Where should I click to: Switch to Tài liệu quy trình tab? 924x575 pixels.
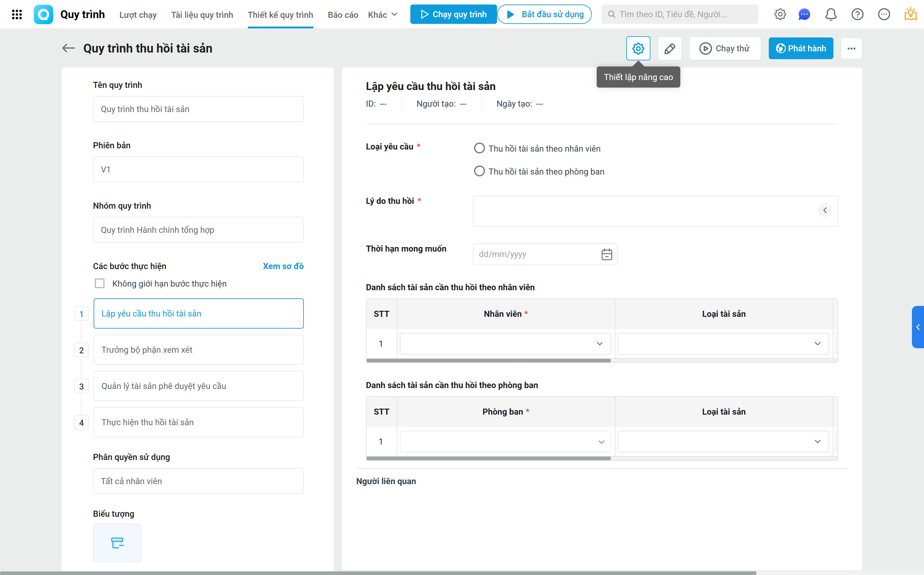[x=202, y=15]
